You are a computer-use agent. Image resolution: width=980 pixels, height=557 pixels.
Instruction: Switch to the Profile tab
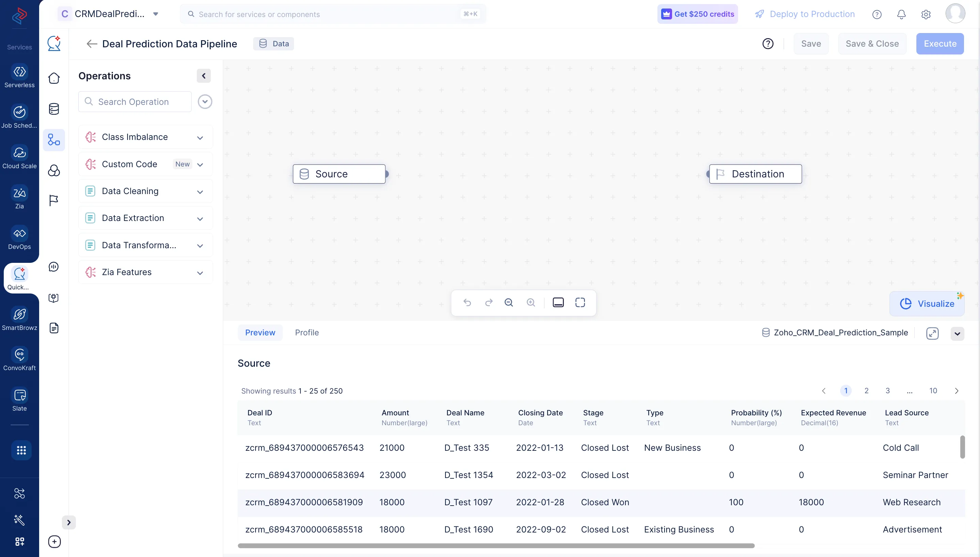click(307, 332)
